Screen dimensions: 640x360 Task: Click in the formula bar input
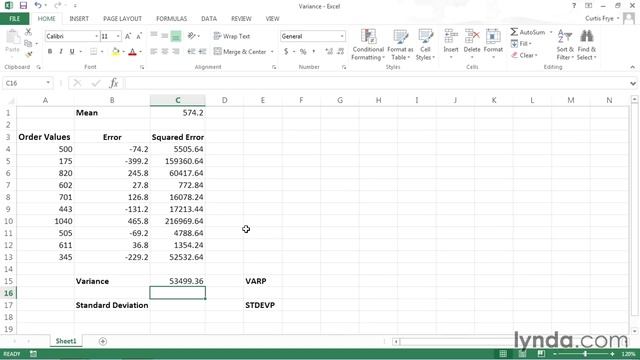376,83
